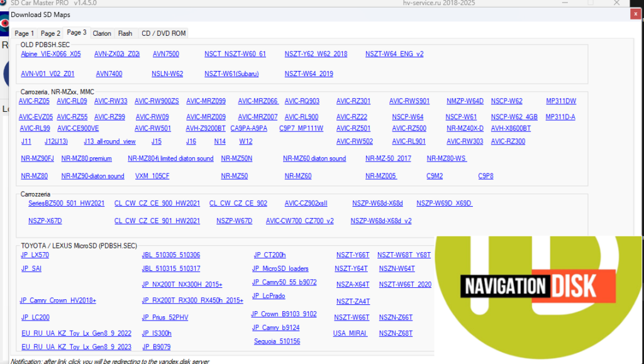The width and height of the screenshot is (644, 364).
Task: Open the JP_NX200T_NX300H_2015+ link
Action: [x=182, y=284]
